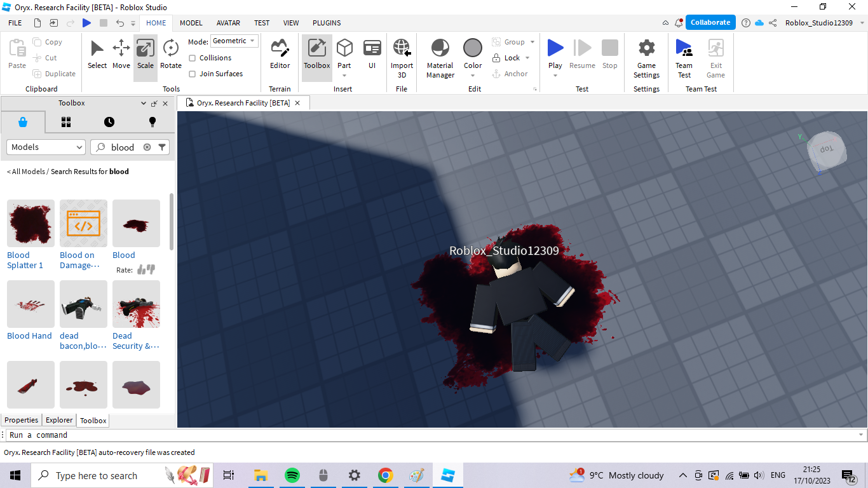Click the share icon near Collaborate
868x488 pixels.
coord(773,23)
